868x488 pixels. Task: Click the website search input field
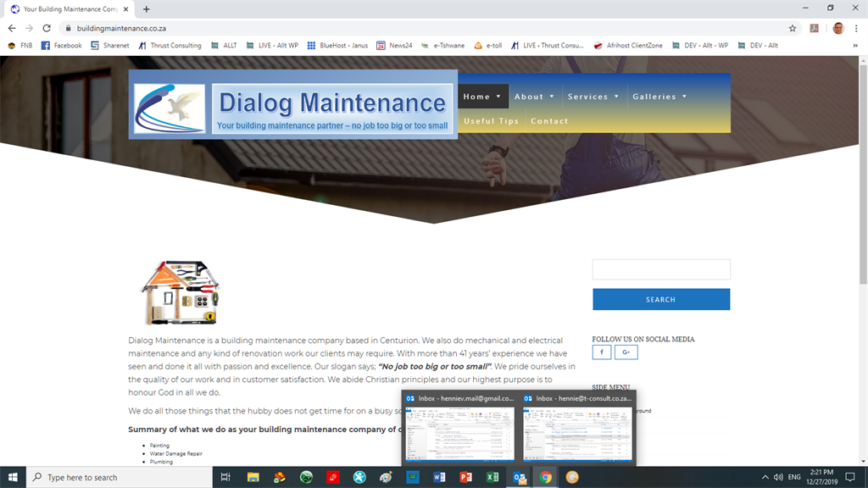coord(660,269)
